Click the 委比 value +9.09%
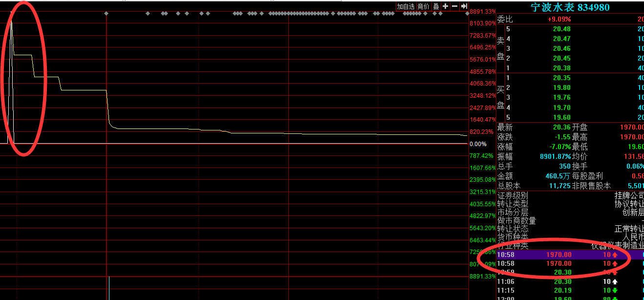Image resolution: width=644 pixels, height=300 pixels. 559,19
